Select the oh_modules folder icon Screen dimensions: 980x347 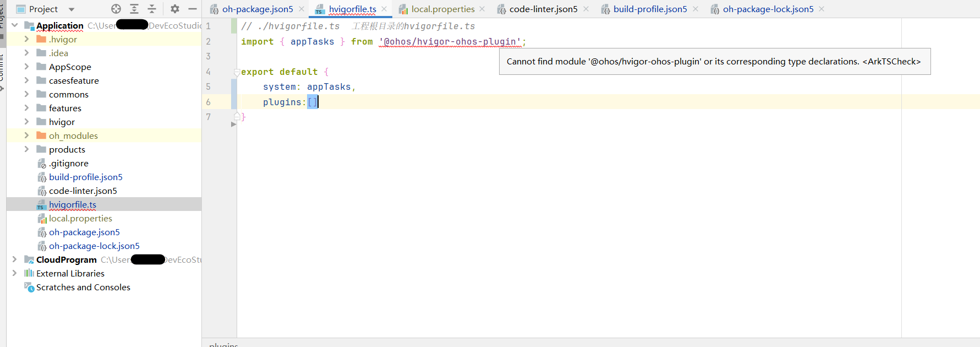pos(41,135)
